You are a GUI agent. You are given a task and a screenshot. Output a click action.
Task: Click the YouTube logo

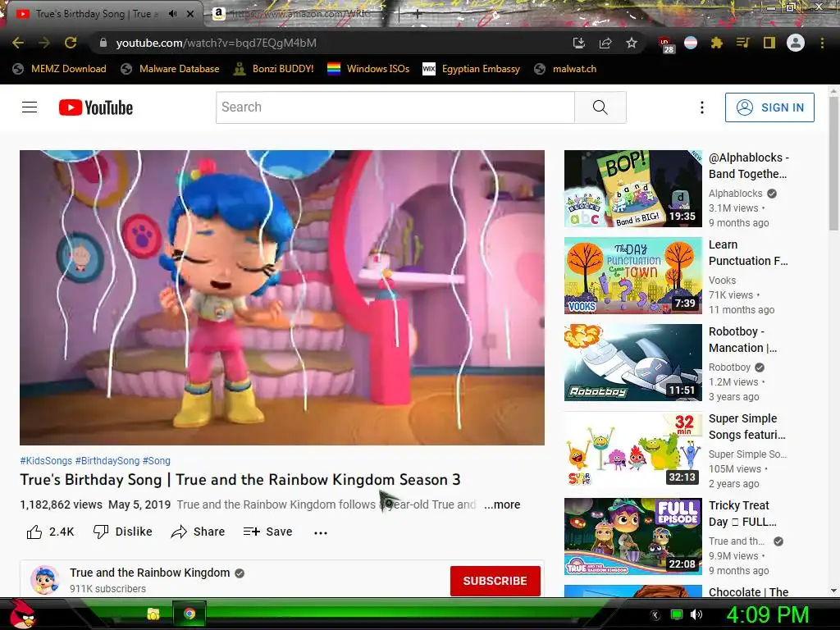(x=96, y=107)
